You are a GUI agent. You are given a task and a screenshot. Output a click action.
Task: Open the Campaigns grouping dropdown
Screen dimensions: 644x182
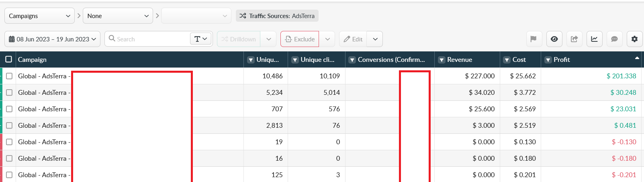click(39, 16)
